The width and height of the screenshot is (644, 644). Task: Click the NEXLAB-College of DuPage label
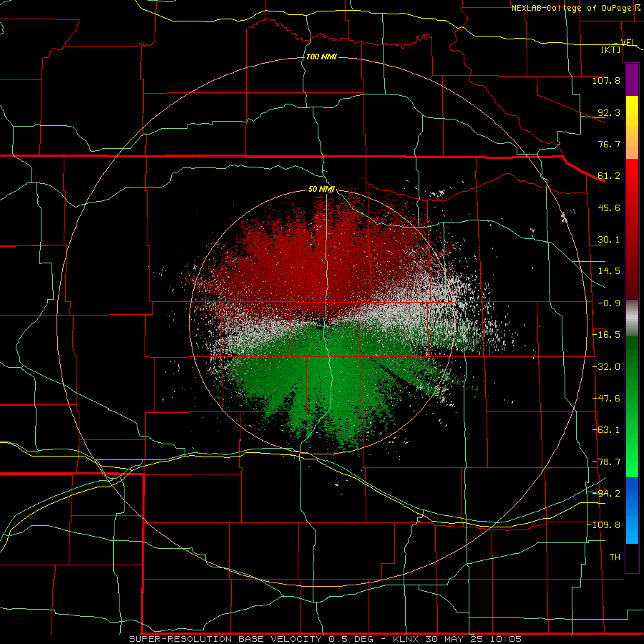coord(571,8)
